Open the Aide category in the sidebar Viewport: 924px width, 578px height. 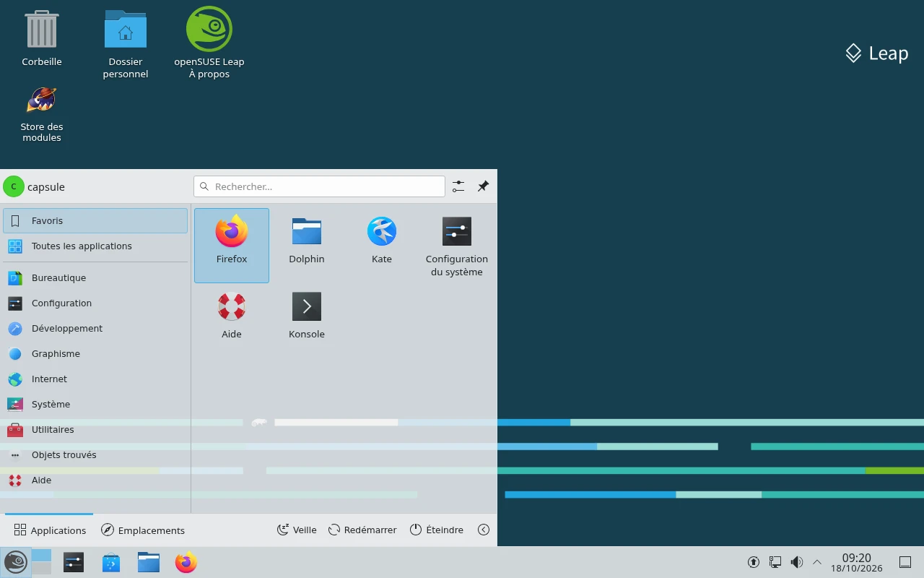[x=95, y=480]
